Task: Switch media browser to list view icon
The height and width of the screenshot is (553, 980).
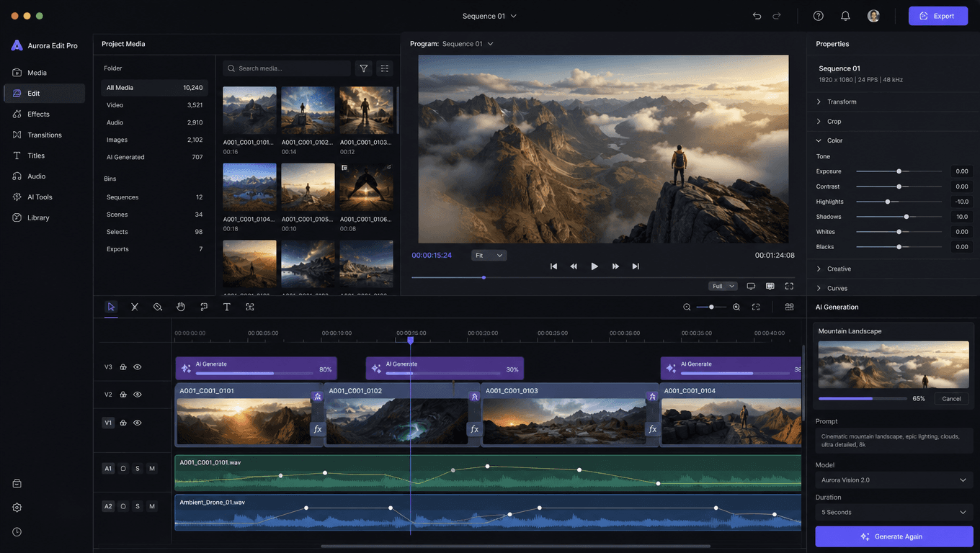Action: [x=385, y=68]
